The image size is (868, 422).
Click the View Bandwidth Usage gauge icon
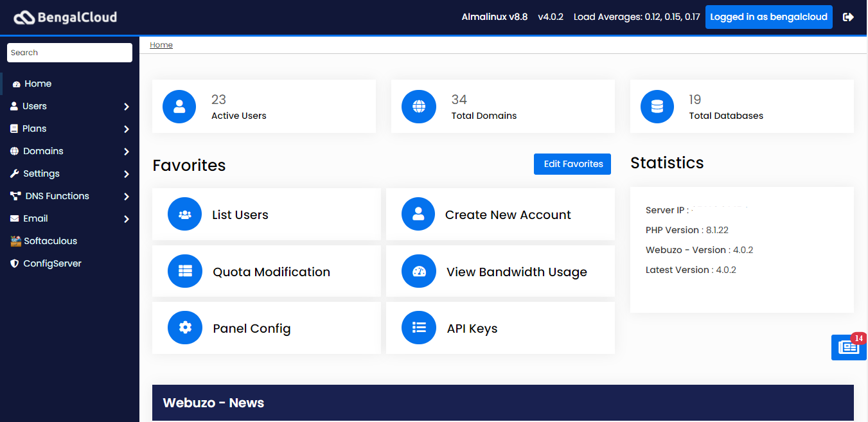[x=418, y=272]
